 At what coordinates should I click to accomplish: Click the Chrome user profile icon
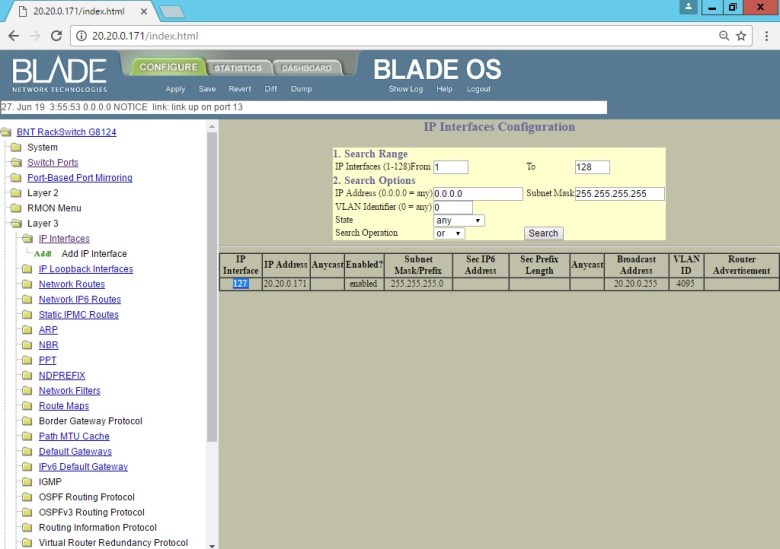[688, 7]
